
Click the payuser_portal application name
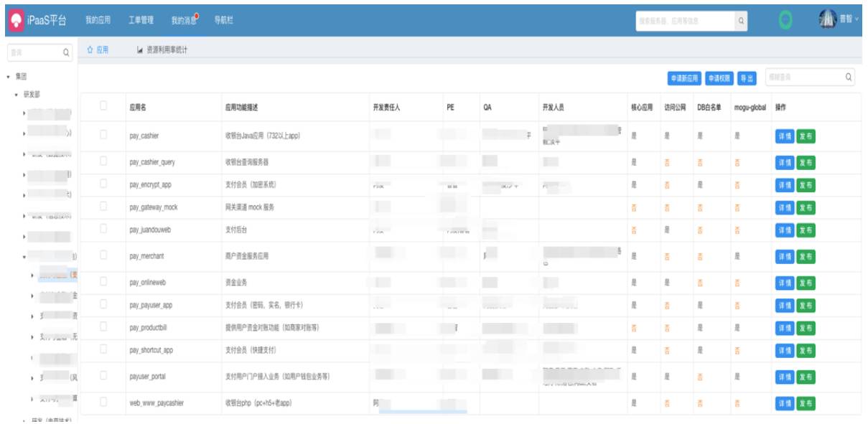[148, 377]
